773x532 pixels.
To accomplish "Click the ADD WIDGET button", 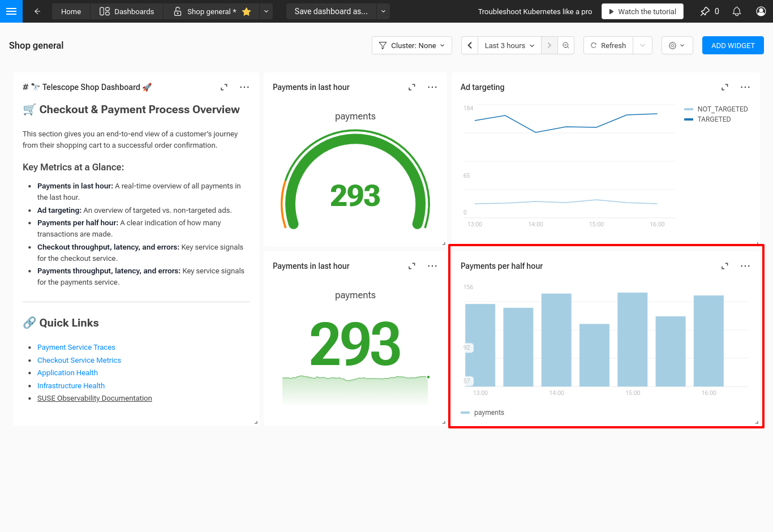I will tap(733, 45).
